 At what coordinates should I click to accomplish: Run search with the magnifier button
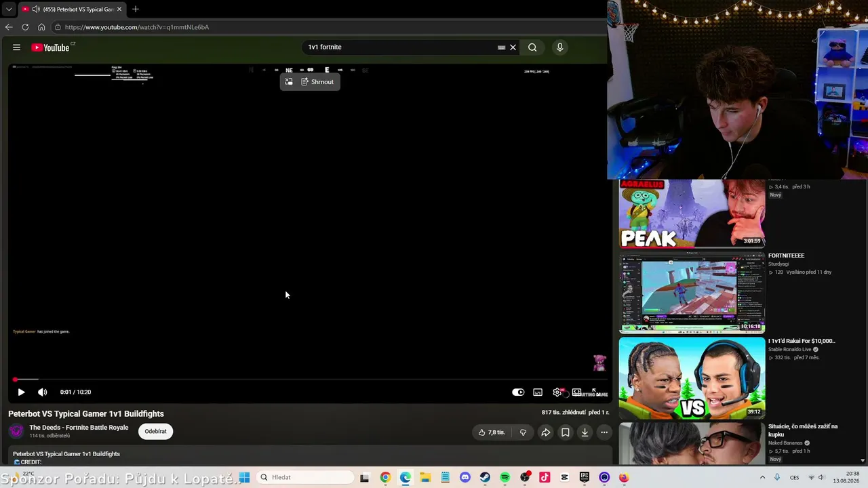coord(532,47)
